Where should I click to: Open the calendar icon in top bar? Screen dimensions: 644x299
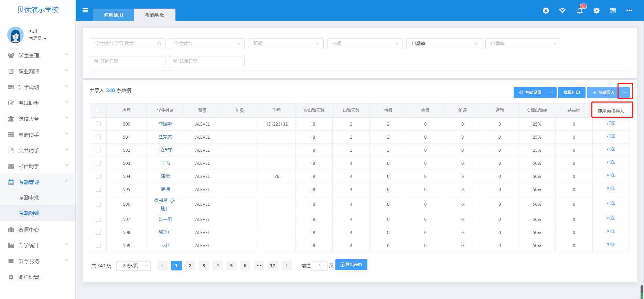pos(613,11)
